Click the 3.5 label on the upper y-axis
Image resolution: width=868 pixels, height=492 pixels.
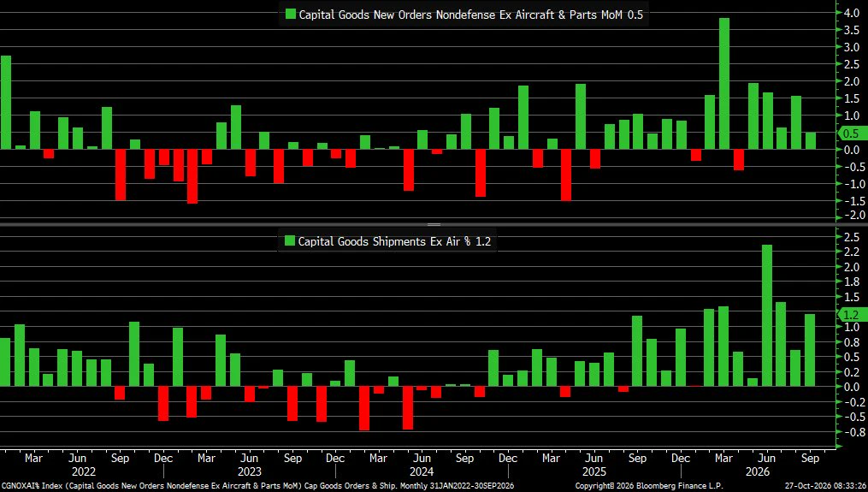tap(852, 30)
